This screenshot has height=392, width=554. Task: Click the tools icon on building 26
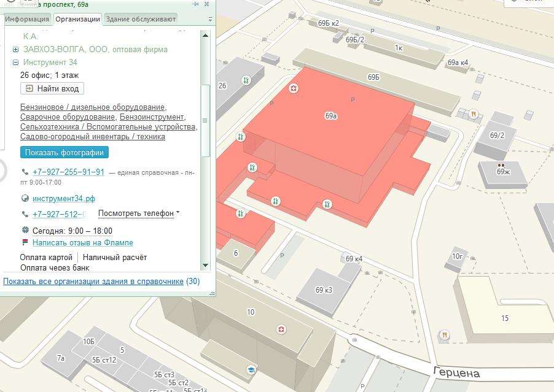pyautogui.click(x=246, y=80)
